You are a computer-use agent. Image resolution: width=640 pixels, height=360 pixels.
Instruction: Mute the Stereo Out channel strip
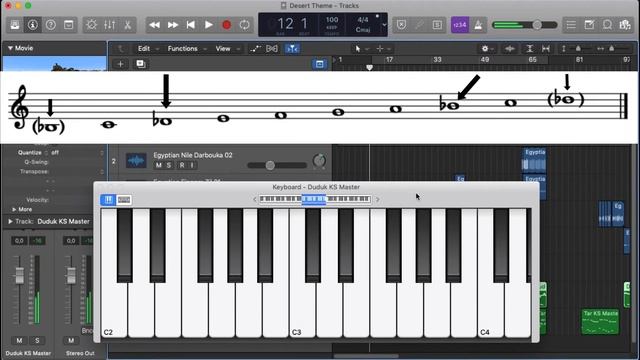click(x=71, y=340)
